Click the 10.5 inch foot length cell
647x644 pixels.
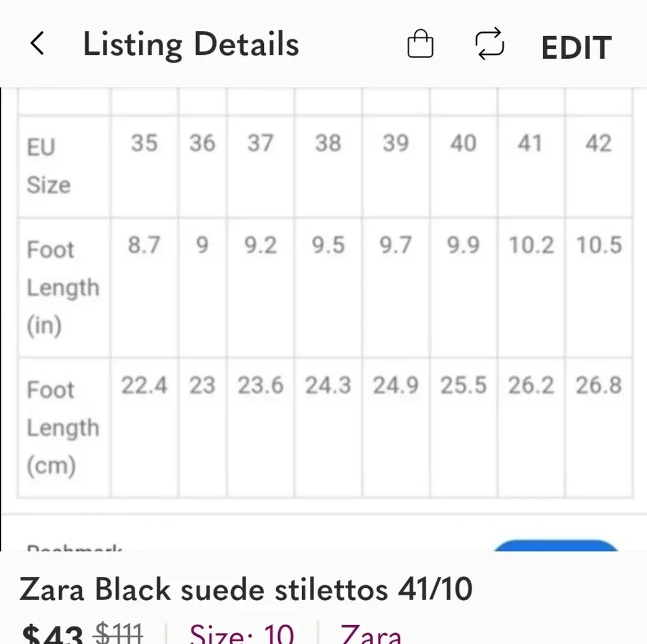(x=599, y=245)
